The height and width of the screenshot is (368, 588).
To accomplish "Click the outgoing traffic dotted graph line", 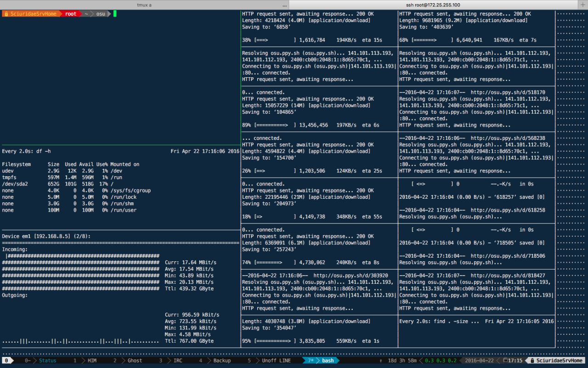I will tap(80, 341).
